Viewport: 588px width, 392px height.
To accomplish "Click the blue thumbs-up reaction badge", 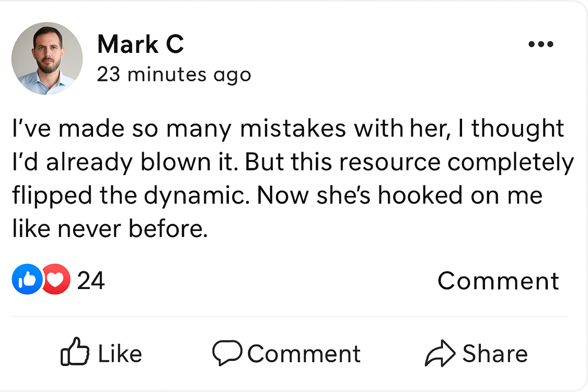I will [26, 280].
